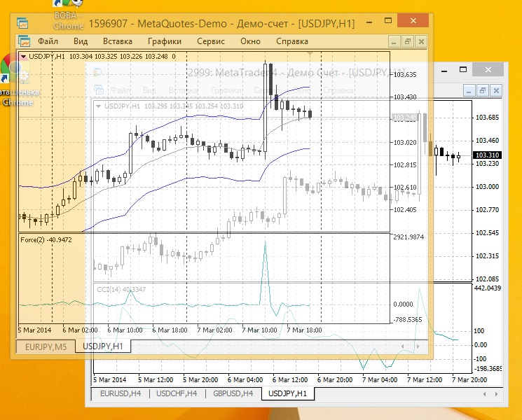Close the front MetaQuotes-Demo window
Screen dimensions: 522x420
coord(413,20)
